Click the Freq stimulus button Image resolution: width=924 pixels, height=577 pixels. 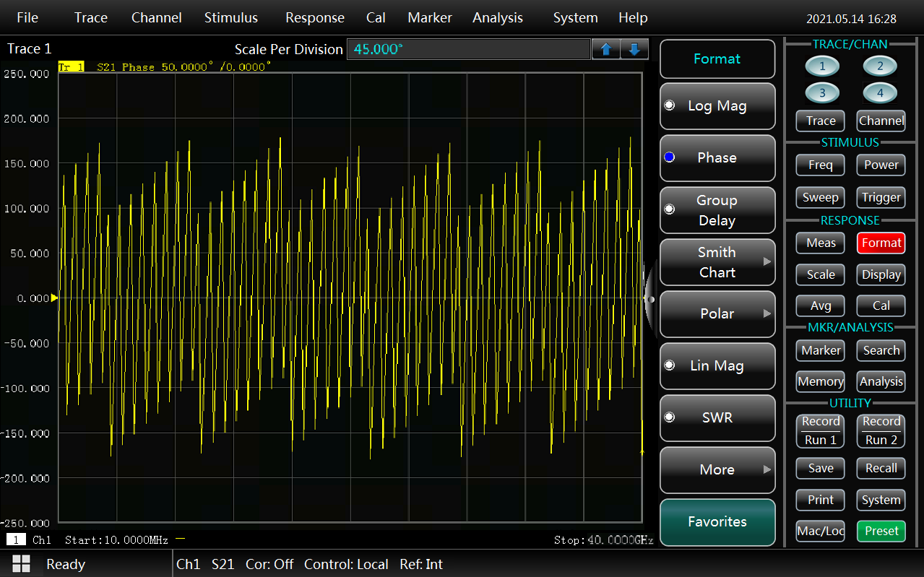pyautogui.click(x=821, y=165)
